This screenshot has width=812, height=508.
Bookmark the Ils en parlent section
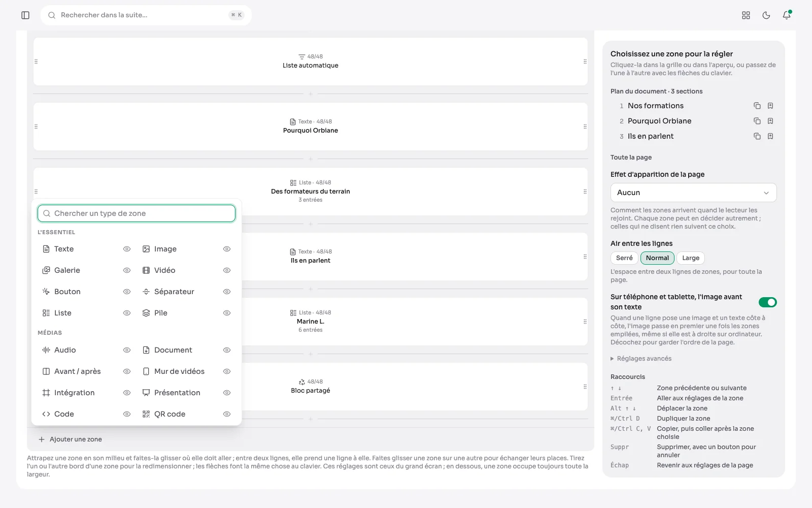(x=770, y=136)
